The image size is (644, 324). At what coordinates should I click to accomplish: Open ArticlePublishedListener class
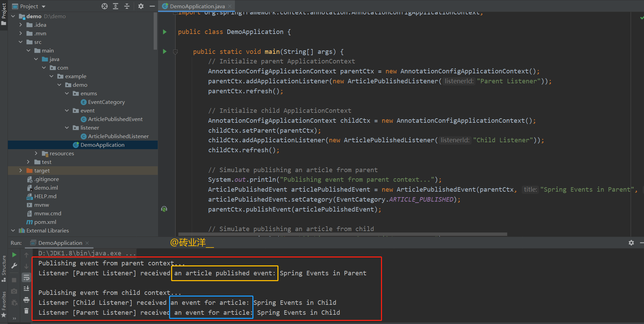tap(118, 136)
